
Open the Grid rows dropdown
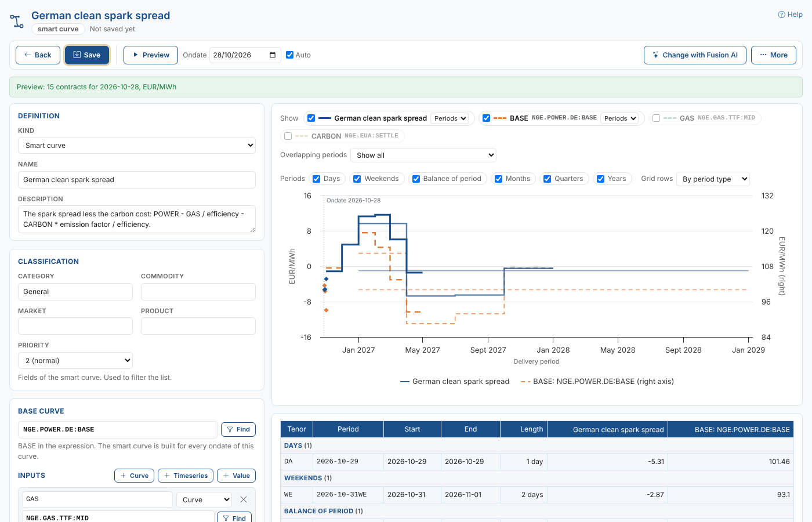713,179
